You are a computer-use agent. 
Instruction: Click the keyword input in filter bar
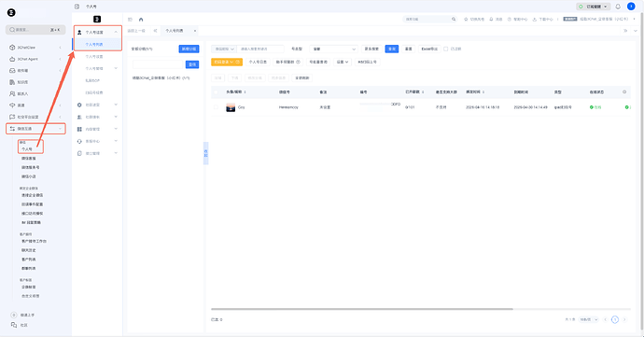[x=260, y=49]
